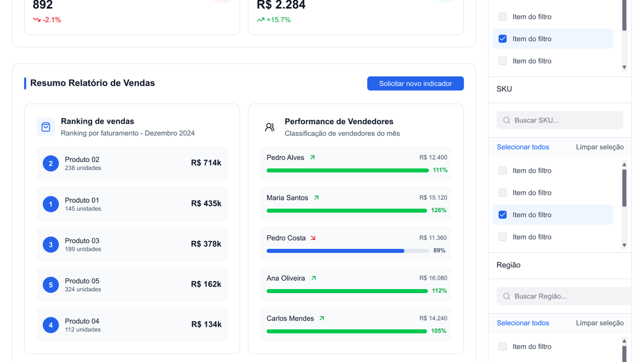Click the magnifier icon in Buscar SKU field

(x=506, y=120)
